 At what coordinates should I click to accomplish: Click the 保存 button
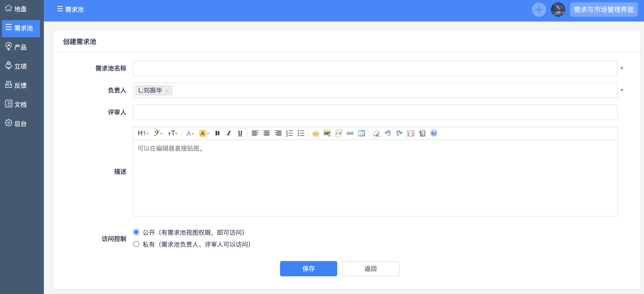click(x=308, y=268)
